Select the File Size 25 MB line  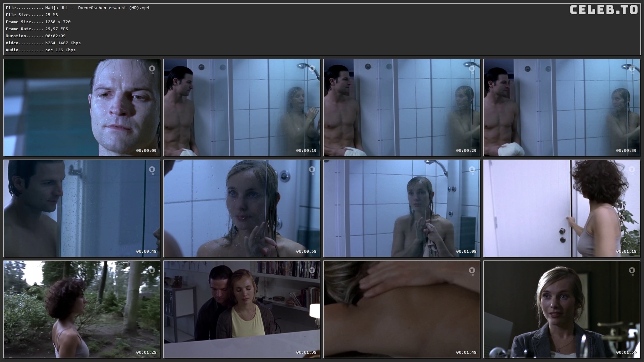tap(32, 15)
